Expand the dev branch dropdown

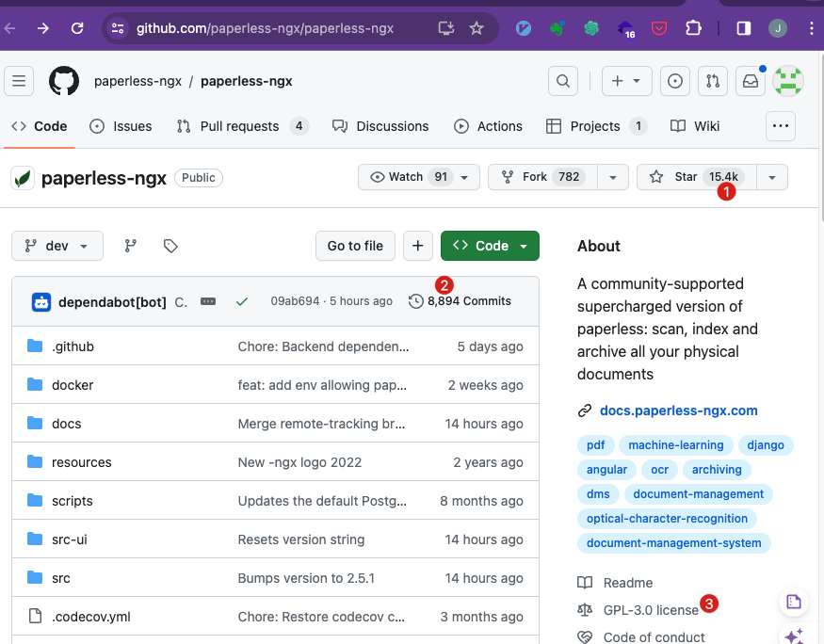tap(57, 246)
